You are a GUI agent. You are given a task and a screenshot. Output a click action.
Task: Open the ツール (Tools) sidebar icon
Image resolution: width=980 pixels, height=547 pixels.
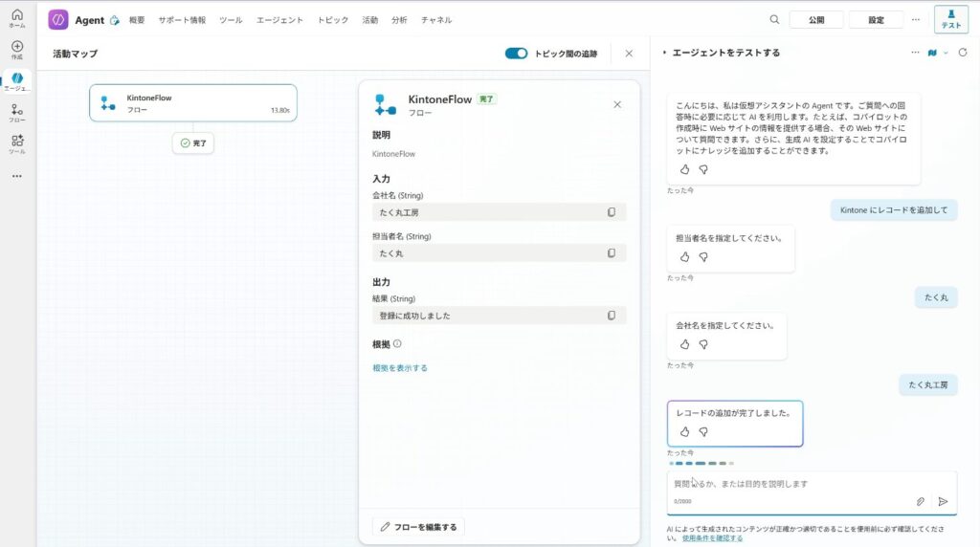tap(16, 142)
